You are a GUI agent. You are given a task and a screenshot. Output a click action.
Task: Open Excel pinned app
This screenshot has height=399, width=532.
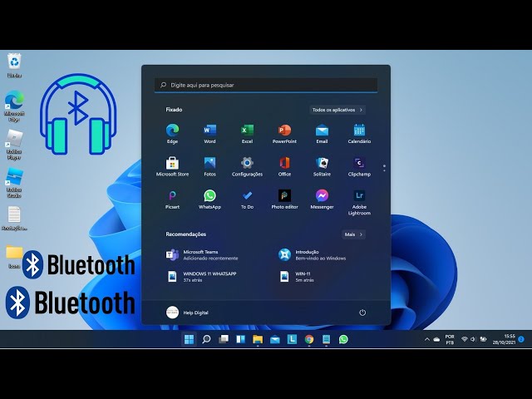[247, 134]
